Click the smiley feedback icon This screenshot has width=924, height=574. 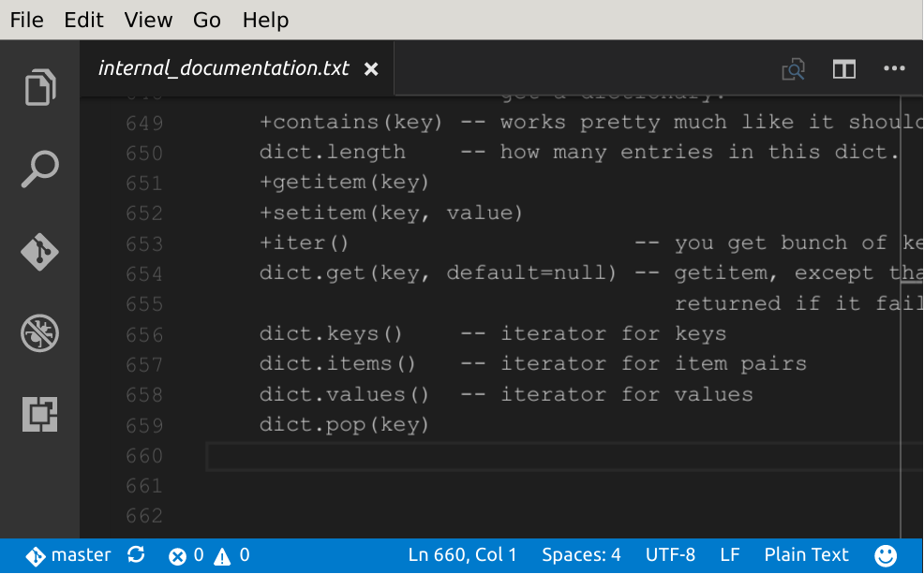point(885,555)
